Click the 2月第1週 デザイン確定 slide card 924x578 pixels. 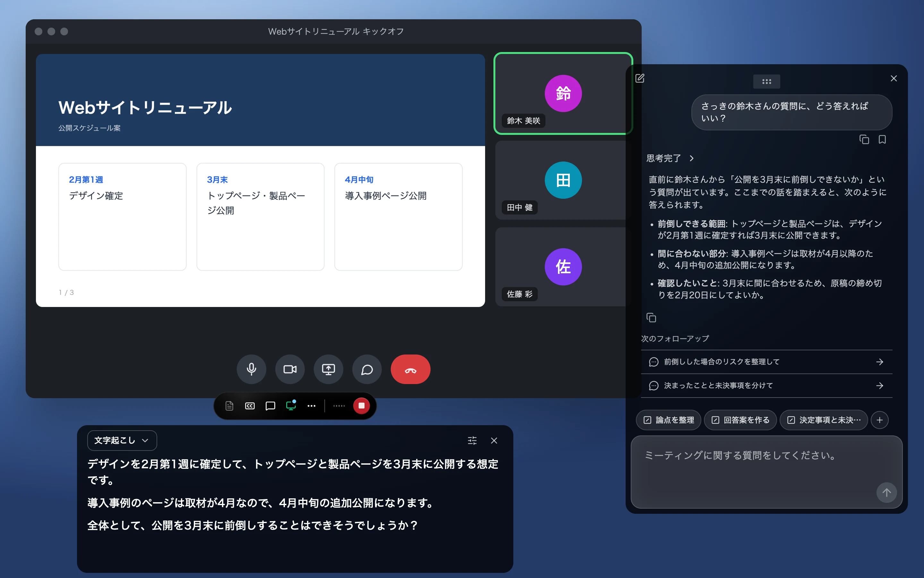click(122, 217)
